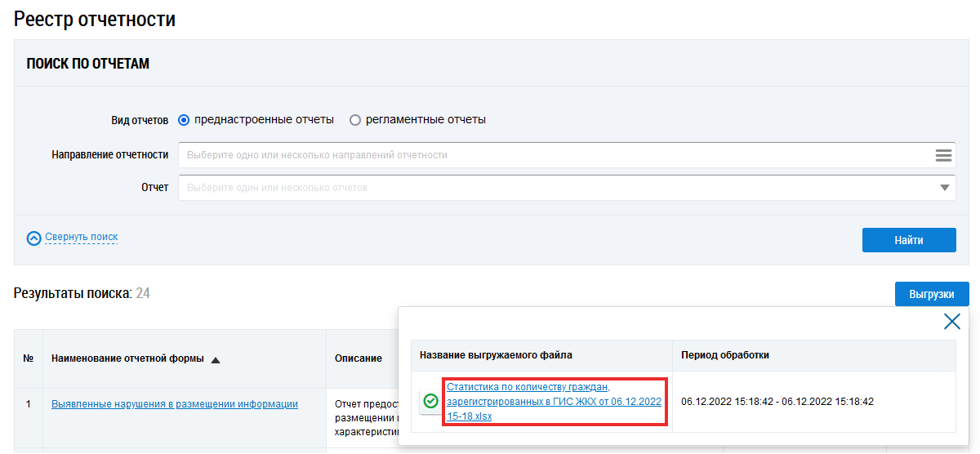Click the hamburger list icon in Направление отчетности
The width and height of the screenshot is (980, 454).
943,155
